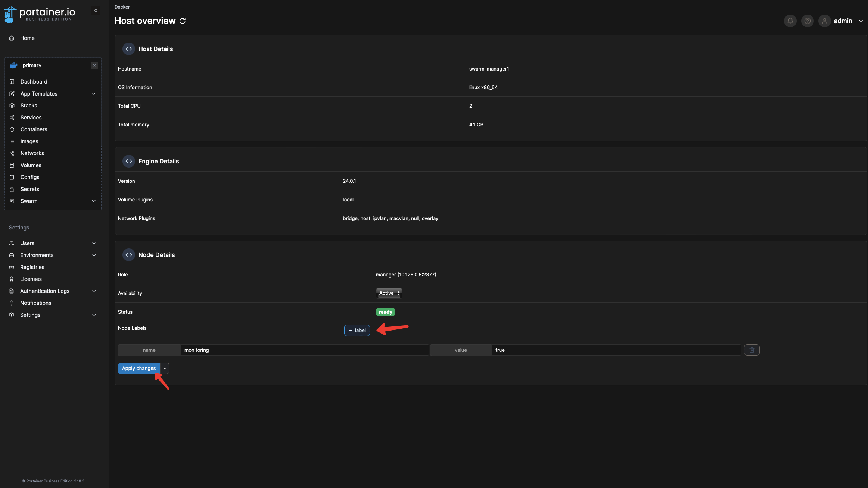Go to Home in sidebar
The height and width of the screenshot is (488, 868).
(27, 38)
